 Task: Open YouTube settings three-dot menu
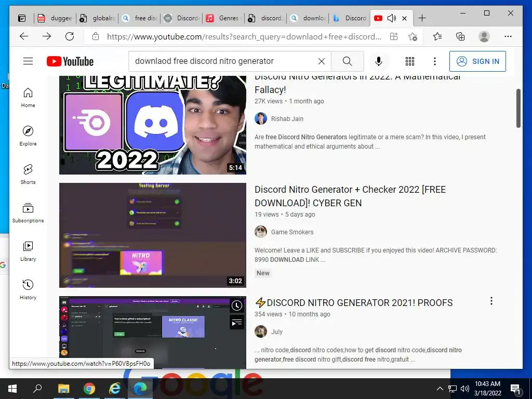tap(435, 61)
